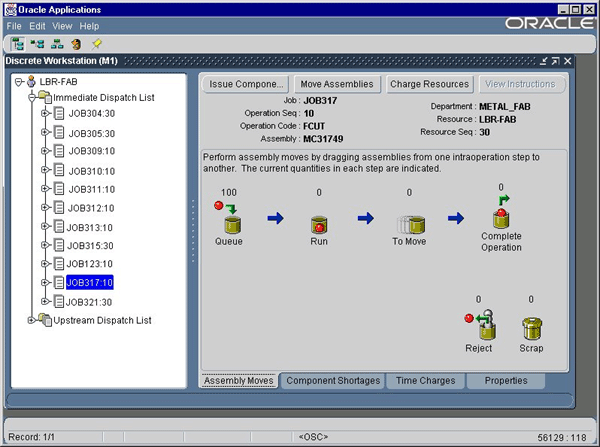
Task: Click the org-chart style toolbar icon
Action: [x=57, y=44]
